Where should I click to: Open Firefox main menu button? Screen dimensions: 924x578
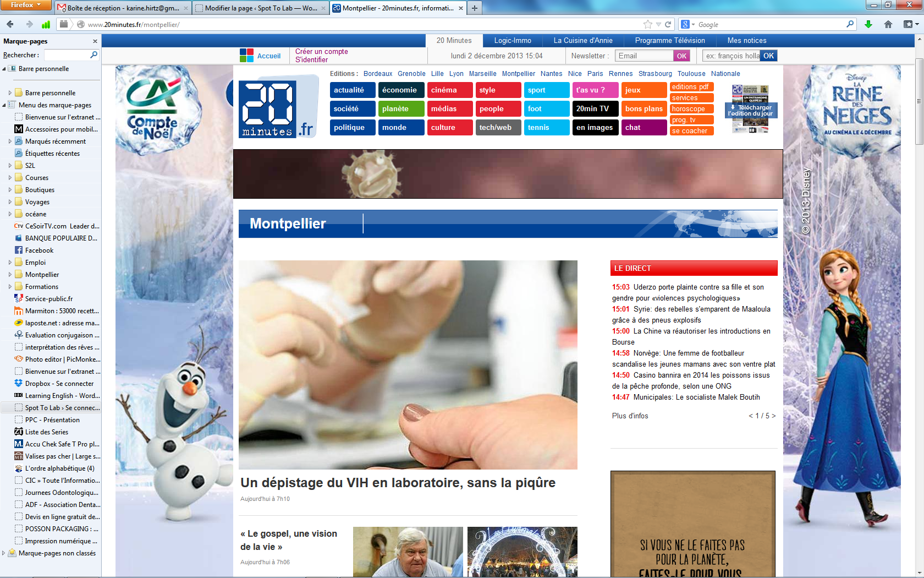pyautogui.click(x=26, y=5)
